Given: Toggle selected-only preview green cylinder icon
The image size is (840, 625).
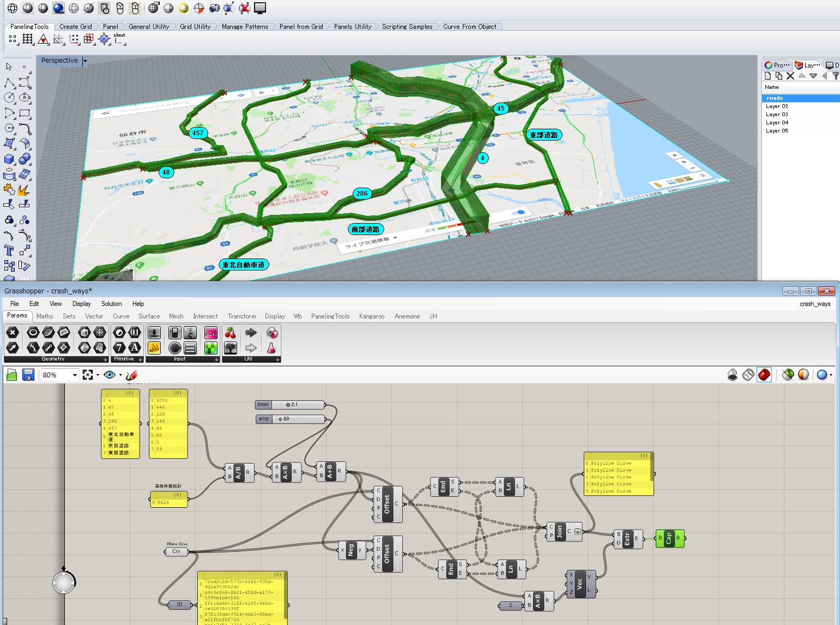Looking at the screenshot, I should pyautogui.click(x=788, y=375).
